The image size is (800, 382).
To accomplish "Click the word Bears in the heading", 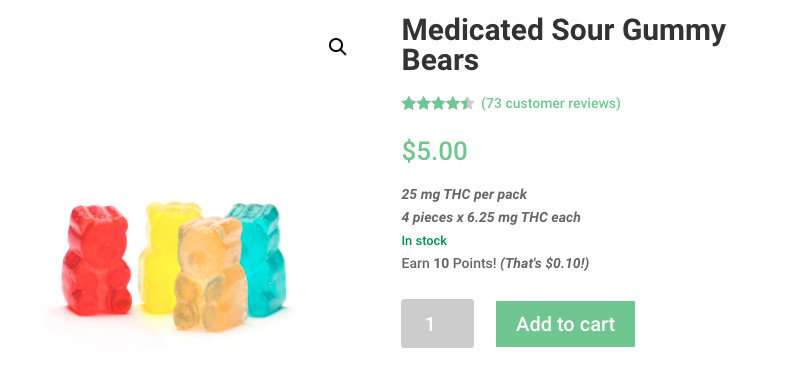I will 440,60.
